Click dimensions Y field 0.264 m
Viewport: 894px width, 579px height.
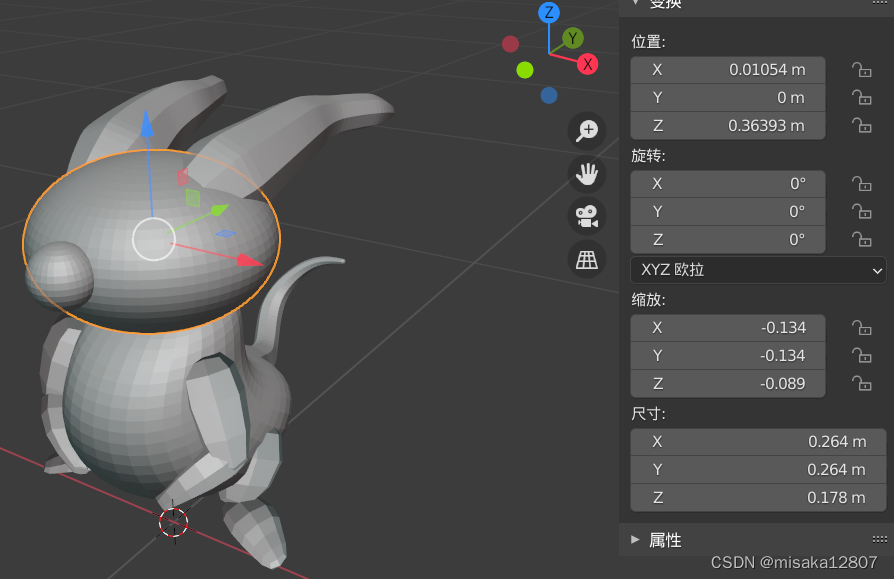[758, 470]
